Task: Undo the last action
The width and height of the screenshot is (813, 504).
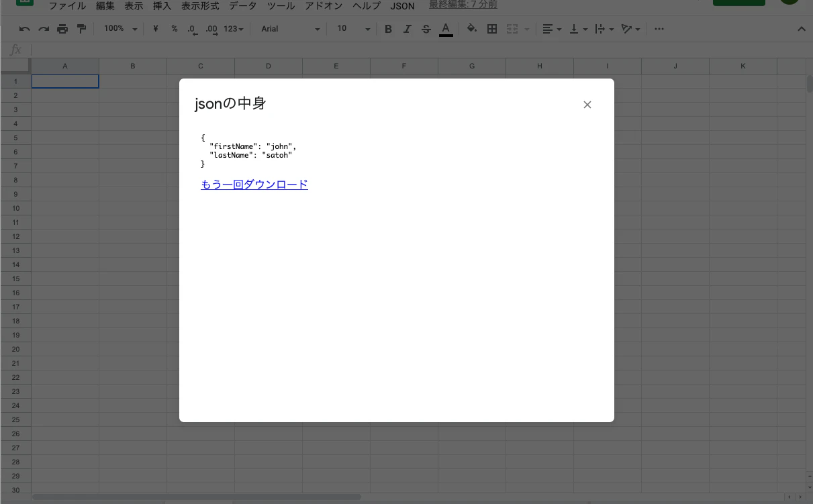Action: 25,29
